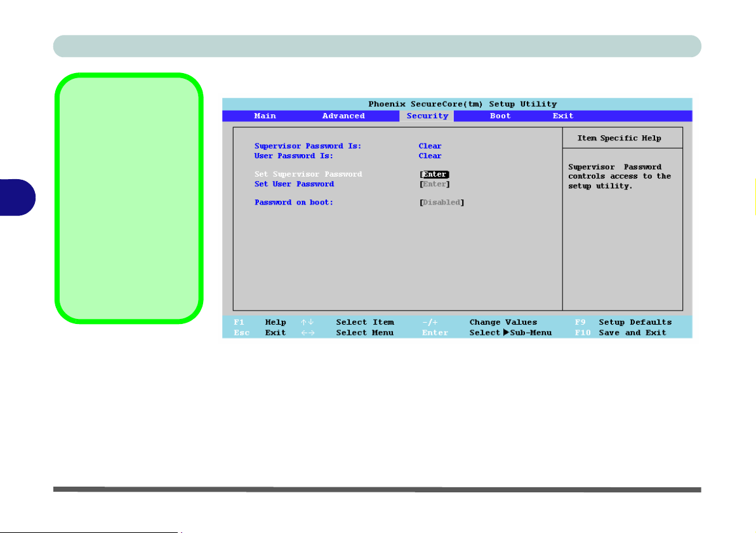Click the Supervisor Password help description text
This screenshot has width=756, height=533.
click(620, 177)
